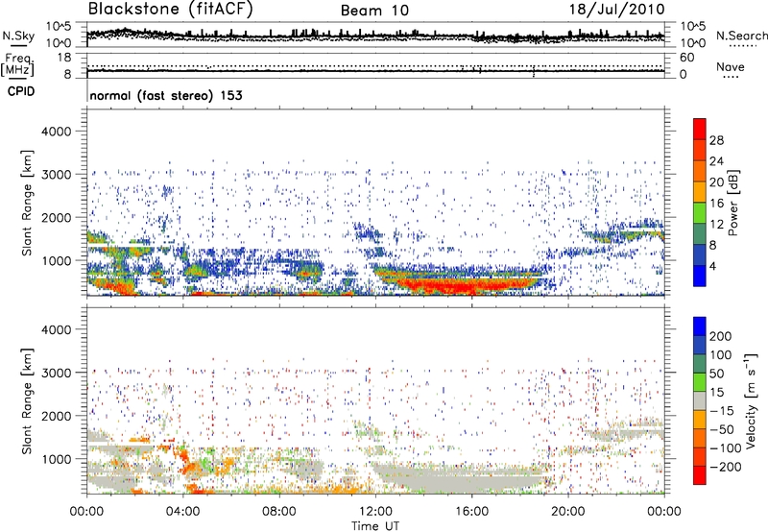Click the light green segment of the Power colorbar
768x532 pixels.
click(700, 212)
